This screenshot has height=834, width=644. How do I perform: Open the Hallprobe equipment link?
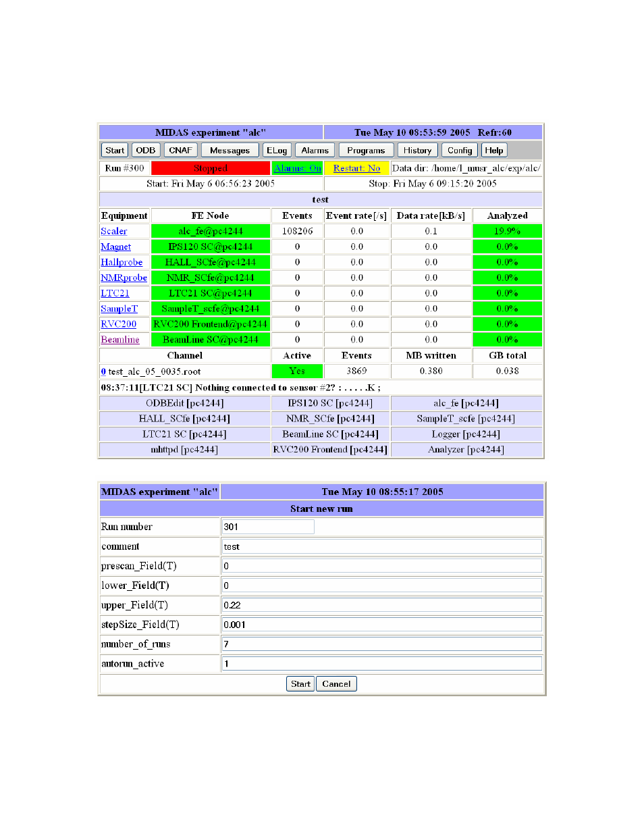122,262
